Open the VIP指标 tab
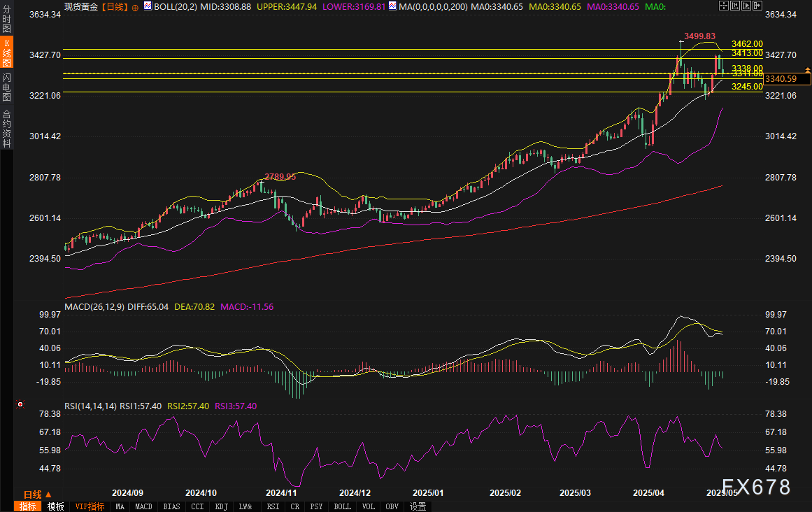This screenshot has width=812, height=512. 90,506
